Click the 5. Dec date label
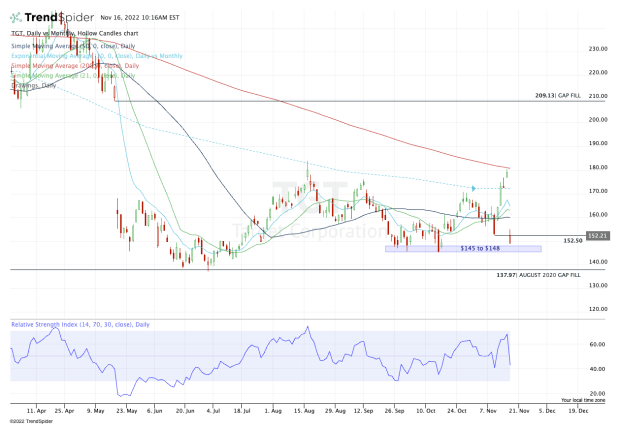Viewport: 620px width, 426px height. (547, 411)
